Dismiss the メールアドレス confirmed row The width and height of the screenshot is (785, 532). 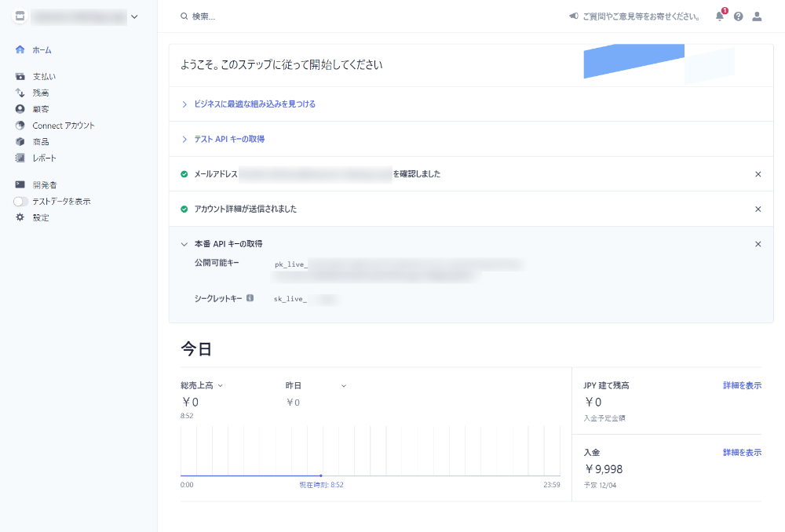click(x=758, y=174)
